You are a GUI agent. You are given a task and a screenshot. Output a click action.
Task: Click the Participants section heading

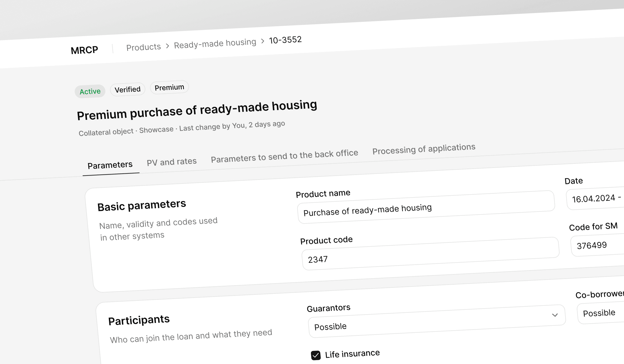pos(139,320)
